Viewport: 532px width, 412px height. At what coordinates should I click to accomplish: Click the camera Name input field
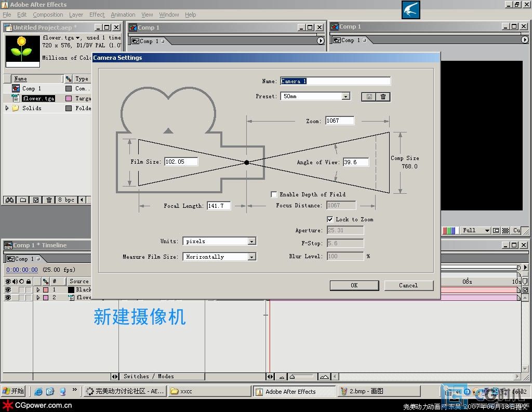pos(335,81)
